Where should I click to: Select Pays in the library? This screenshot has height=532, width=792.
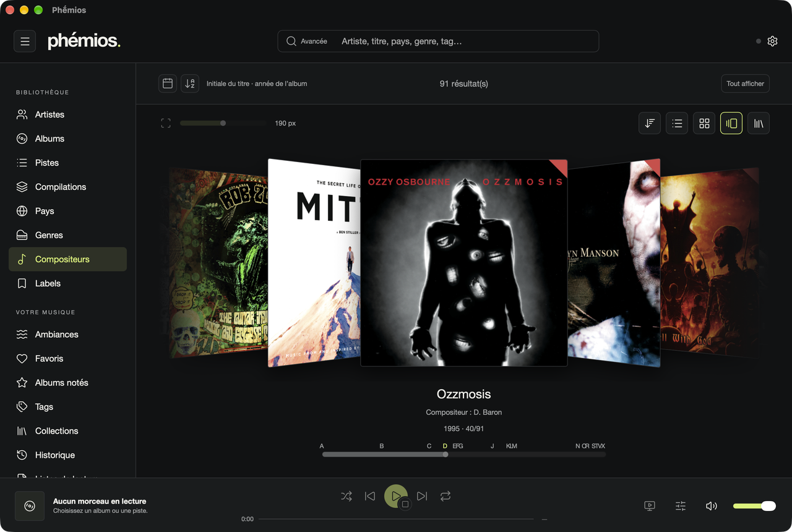tap(68, 211)
